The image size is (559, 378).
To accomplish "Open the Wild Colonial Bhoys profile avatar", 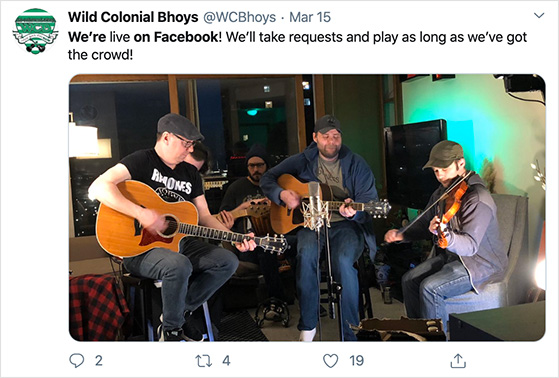I will [x=35, y=31].
